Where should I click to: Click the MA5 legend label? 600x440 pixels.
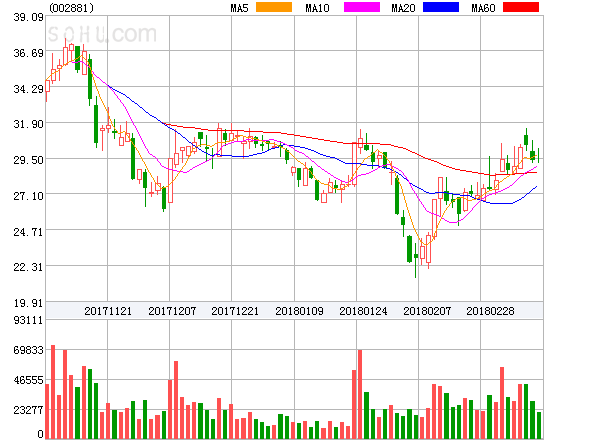point(240,8)
